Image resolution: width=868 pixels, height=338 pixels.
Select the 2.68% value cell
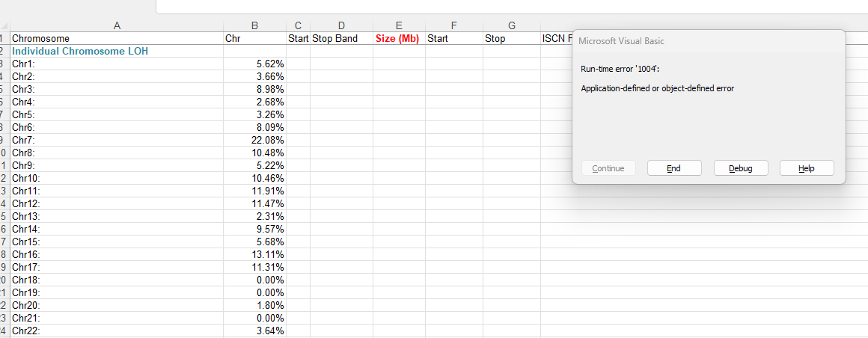[x=254, y=102]
